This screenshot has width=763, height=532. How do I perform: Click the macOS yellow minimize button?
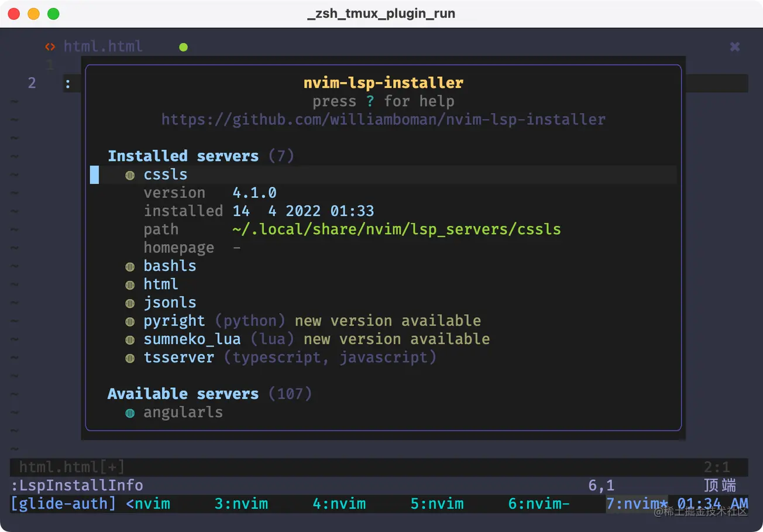point(33,13)
